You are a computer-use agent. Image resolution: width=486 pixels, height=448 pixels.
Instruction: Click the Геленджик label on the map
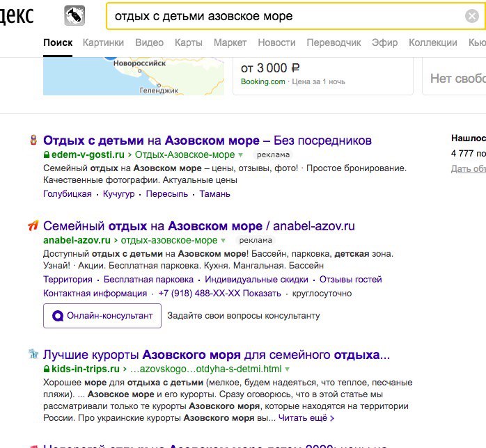pyautogui.click(x=159, y=90)
